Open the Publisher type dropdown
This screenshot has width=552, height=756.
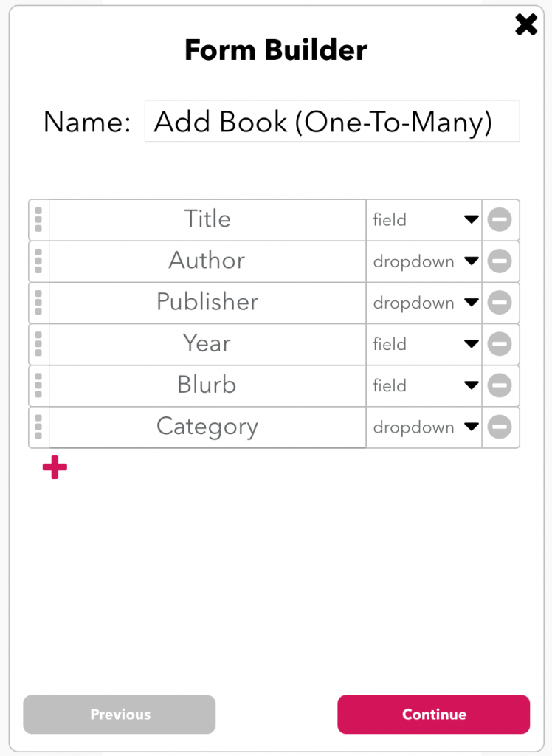(424, 303)
